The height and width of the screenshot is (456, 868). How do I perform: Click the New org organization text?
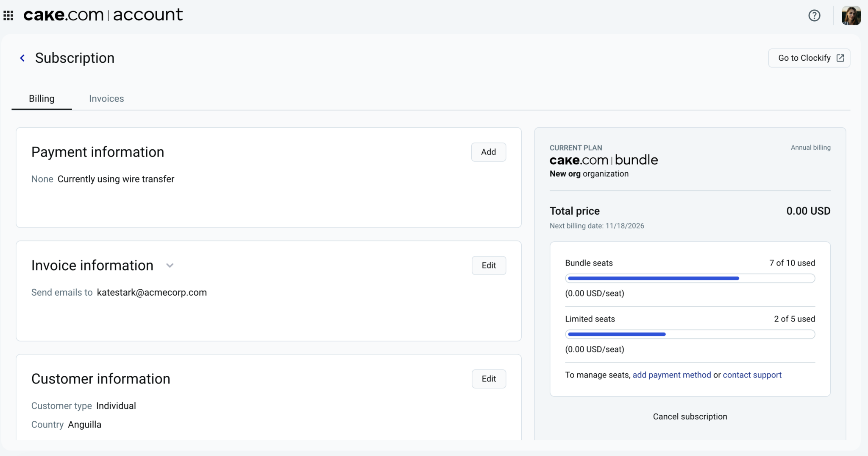pyautogui.click(x=589, y=174)
